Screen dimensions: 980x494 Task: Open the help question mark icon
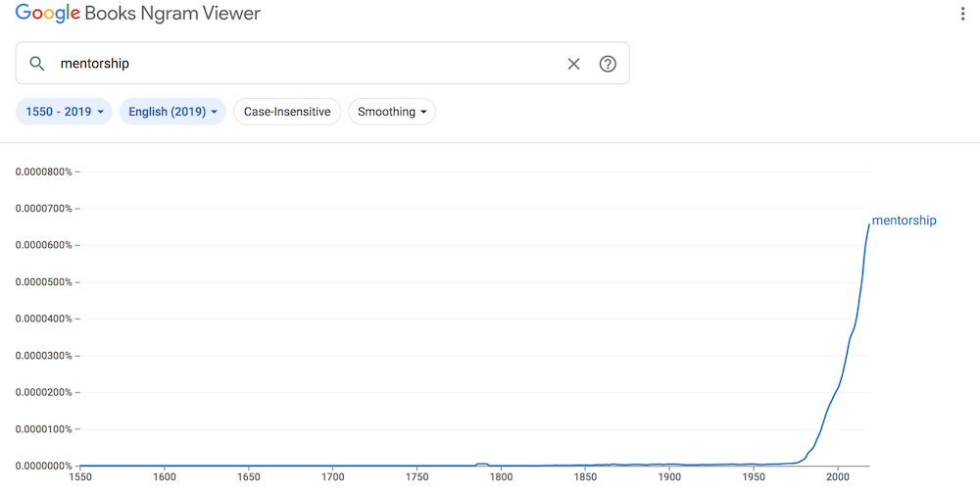point(608,64)
